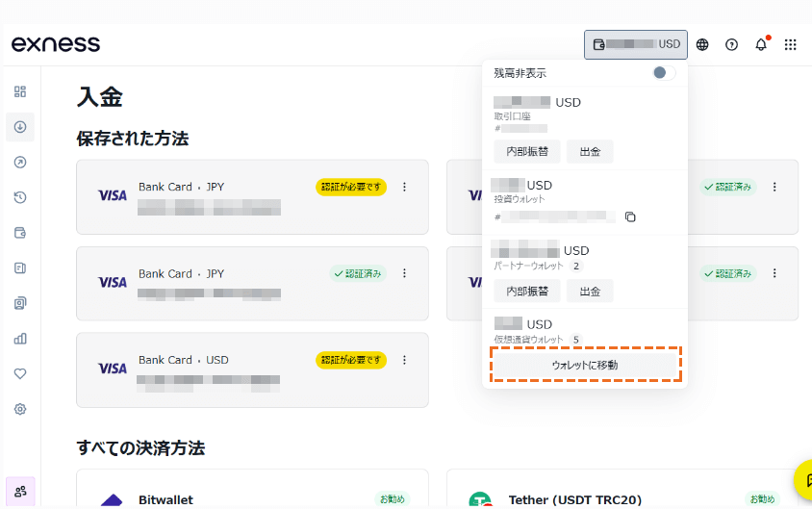Open transaction history clock icon in sidebar

(x=20, y=197)
